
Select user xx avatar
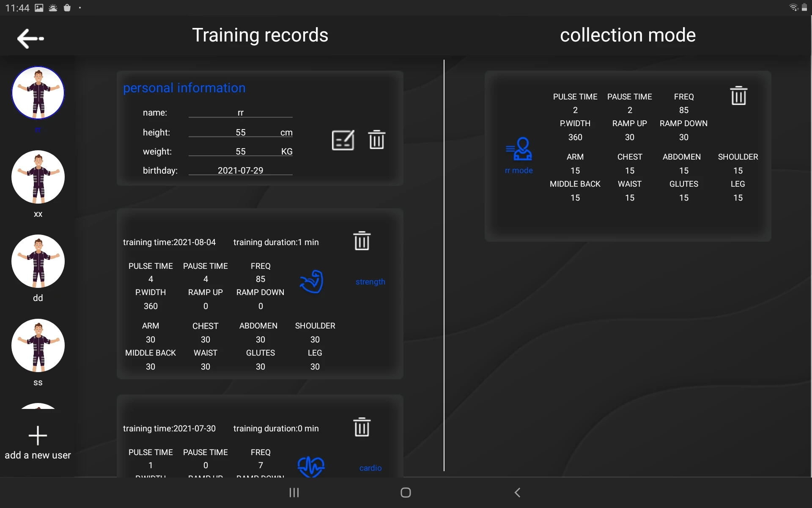[38, 177]
